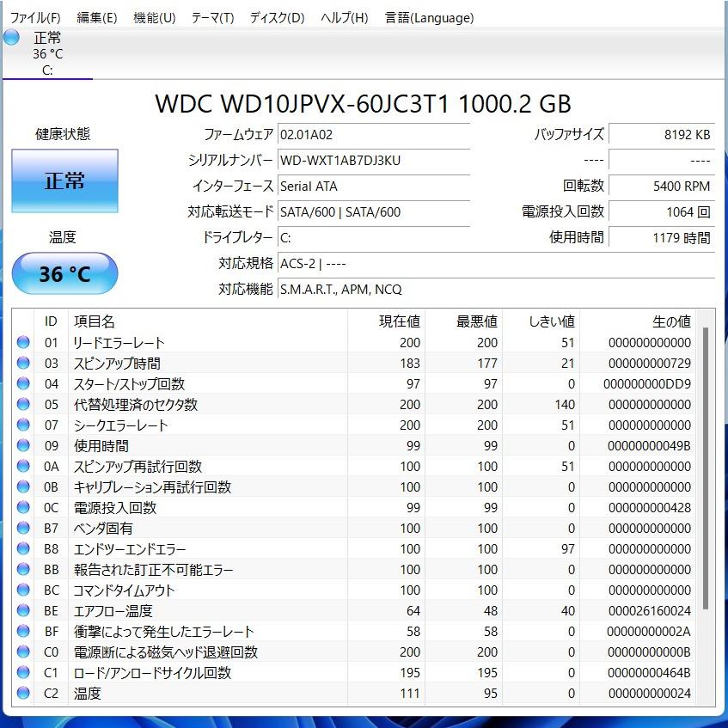Click the status orb for row C1 ロード/アンロードサイクル回数
Image resolution: width=728 pixels, height=728 pixels.
coord(23,672)
